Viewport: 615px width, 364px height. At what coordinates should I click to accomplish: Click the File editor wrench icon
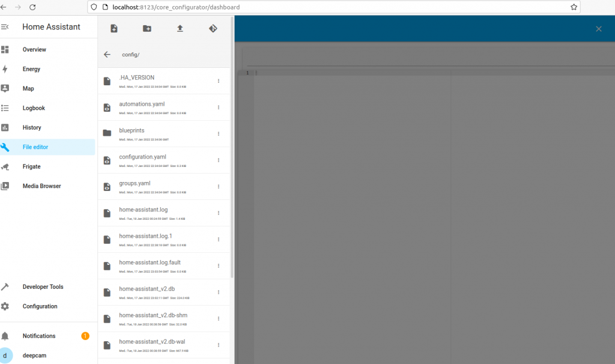point(5,147)
